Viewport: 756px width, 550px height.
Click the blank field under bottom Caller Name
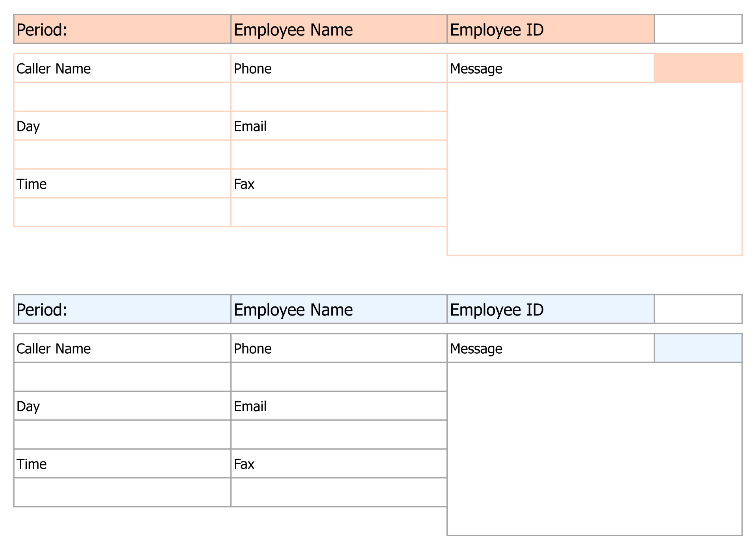[122, 377]
